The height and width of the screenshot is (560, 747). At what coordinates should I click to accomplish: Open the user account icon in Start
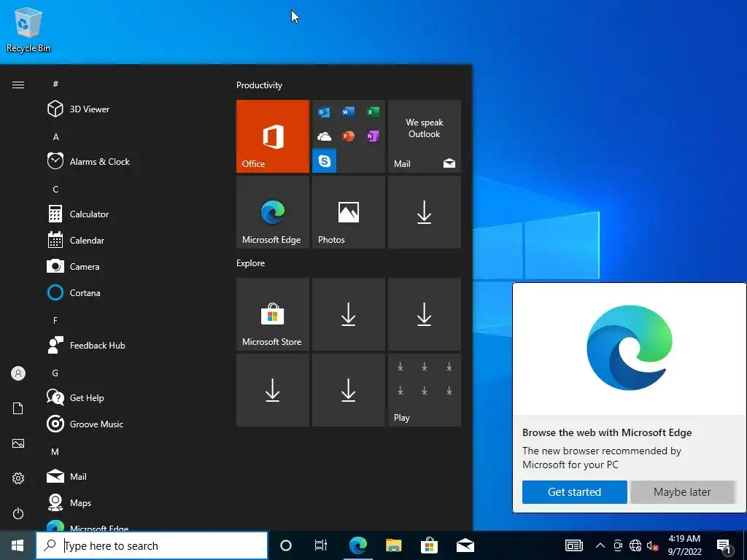tap(18, 373)
